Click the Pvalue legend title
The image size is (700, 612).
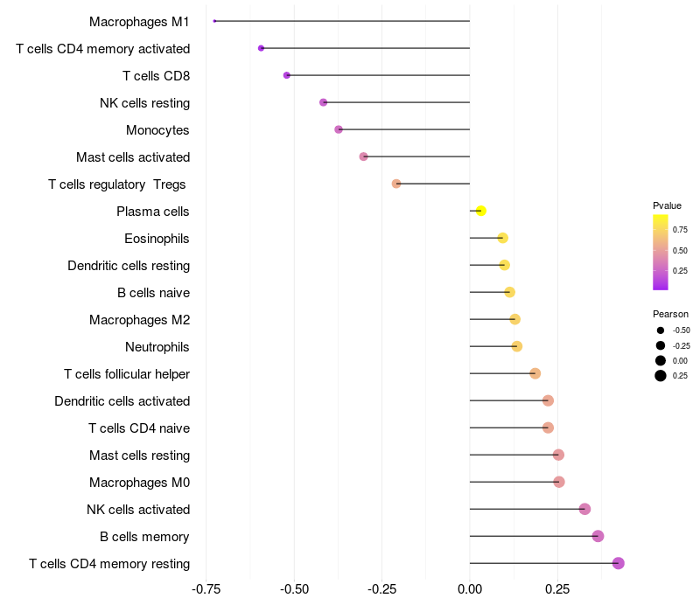667,205
